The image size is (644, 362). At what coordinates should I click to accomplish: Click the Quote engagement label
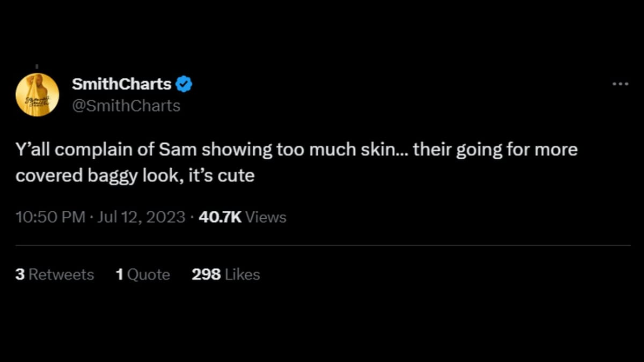pos(150,274)
